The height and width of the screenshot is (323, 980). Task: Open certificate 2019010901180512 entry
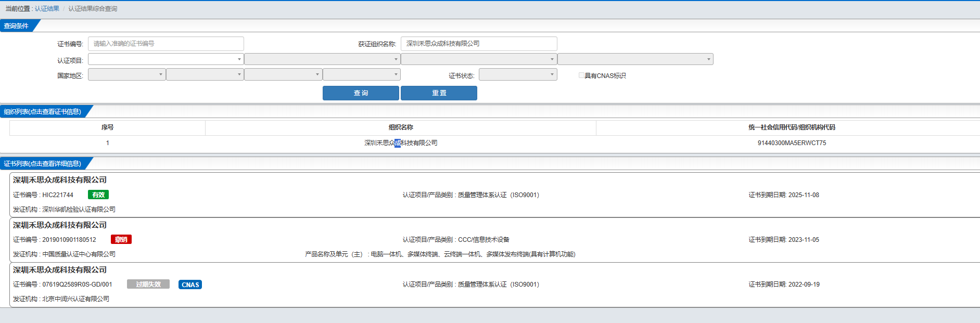(x=494, y=240)
